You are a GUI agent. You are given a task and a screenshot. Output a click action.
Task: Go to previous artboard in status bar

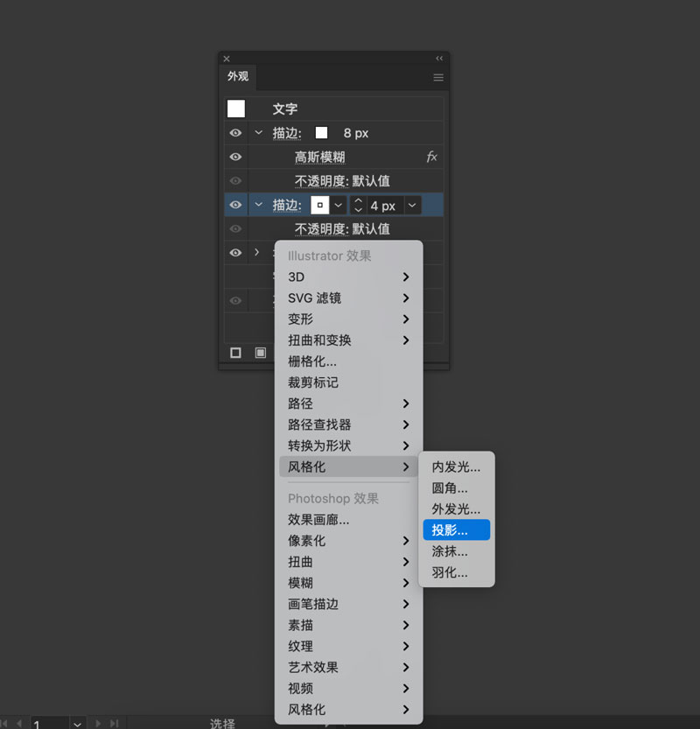tap(19, 724)
